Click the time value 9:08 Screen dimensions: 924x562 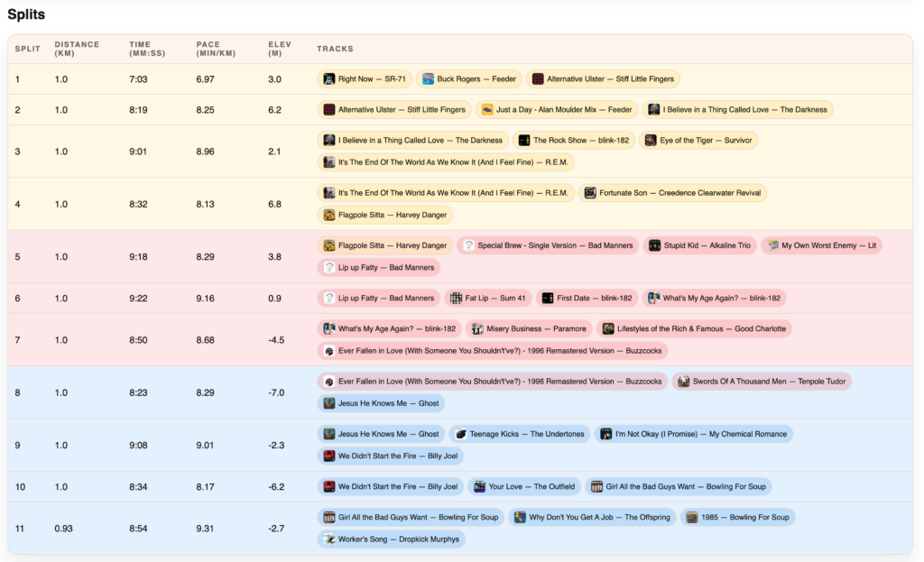click(138, 446)
